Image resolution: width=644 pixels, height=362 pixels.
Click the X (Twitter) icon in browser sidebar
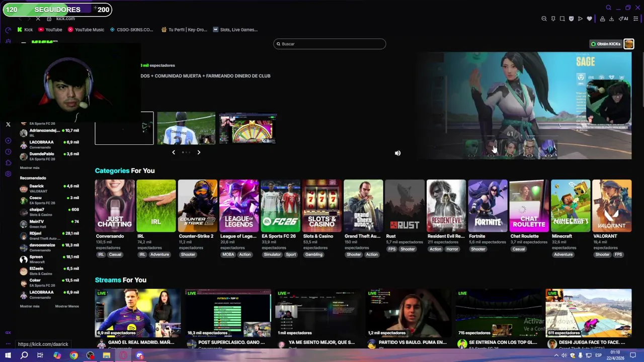click(x=8, y=124)
